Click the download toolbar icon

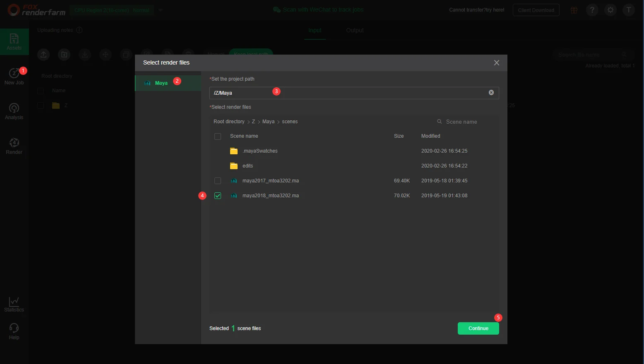coord(85,54)
